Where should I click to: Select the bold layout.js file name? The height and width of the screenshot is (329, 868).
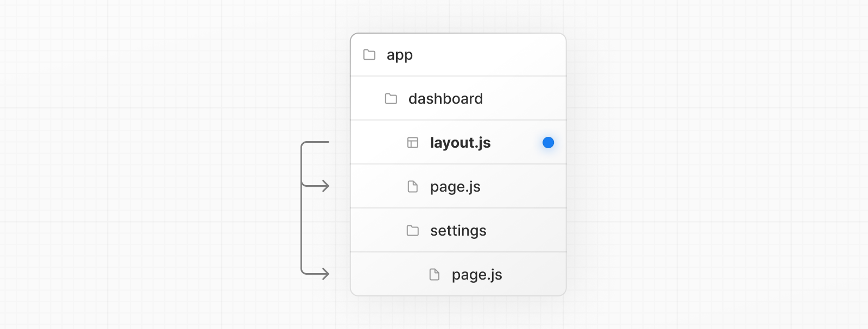[460, 143]
